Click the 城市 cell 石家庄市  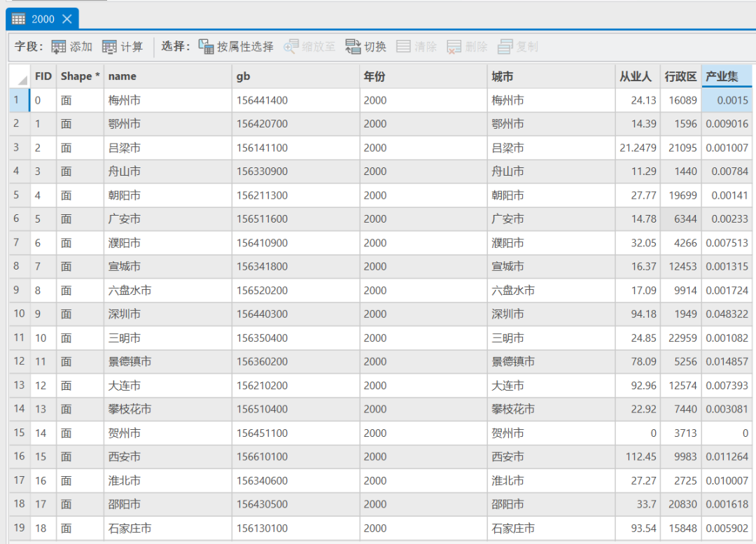[x=551, y=528]
